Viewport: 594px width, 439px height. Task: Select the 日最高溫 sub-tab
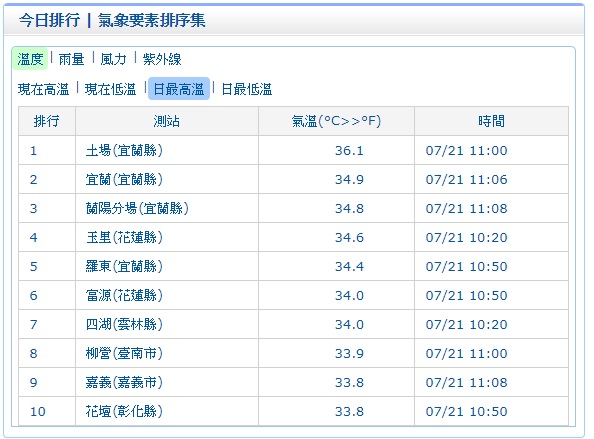pyautogui.click(x=179, y=89)
